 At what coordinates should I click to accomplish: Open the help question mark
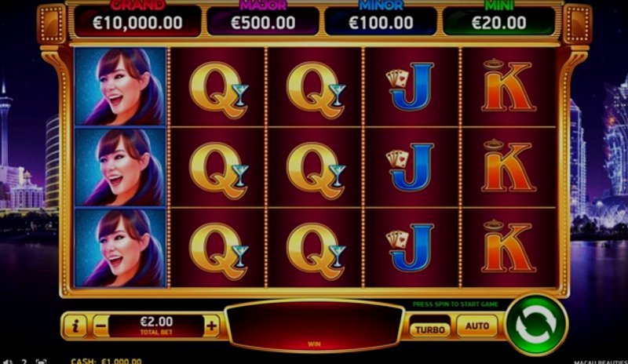tap(24, 362)
